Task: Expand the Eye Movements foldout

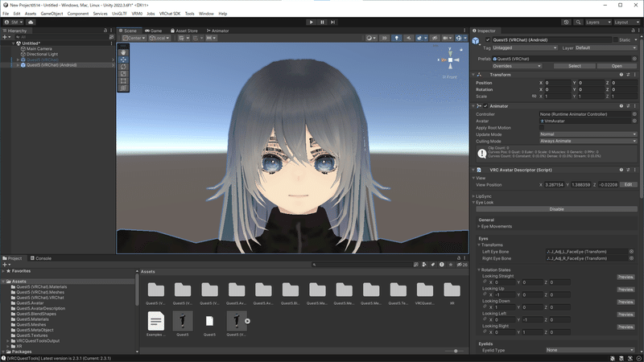Action: (479, 226)
